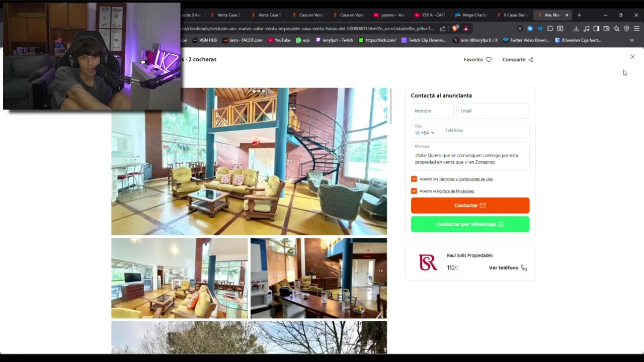Image resolution: width=644 pixels, height=362 pixels.
Task: Open the browser extensions puzzle icon
Action: click(550, 29)
